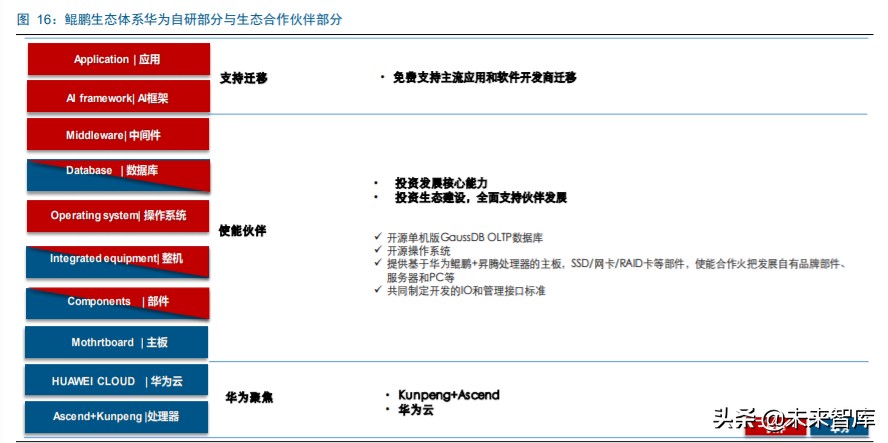888x443 pixels.
Task: Select the Integrated equipment | 整机 block
Action: (x=118, y=262)
